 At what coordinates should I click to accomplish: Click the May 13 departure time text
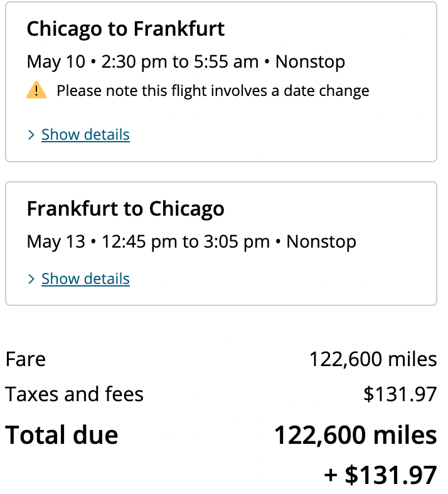[x=139, y=241]
